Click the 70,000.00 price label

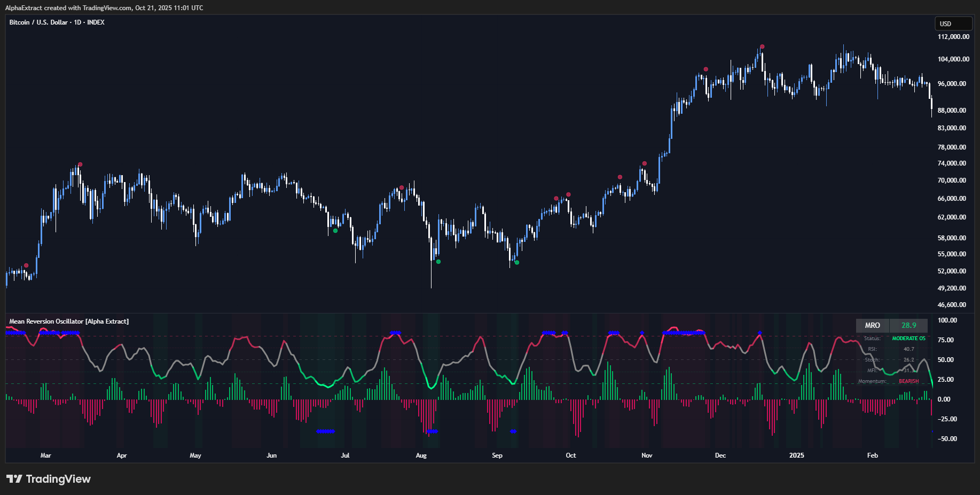pyautogui.click(x=952, y=180)
